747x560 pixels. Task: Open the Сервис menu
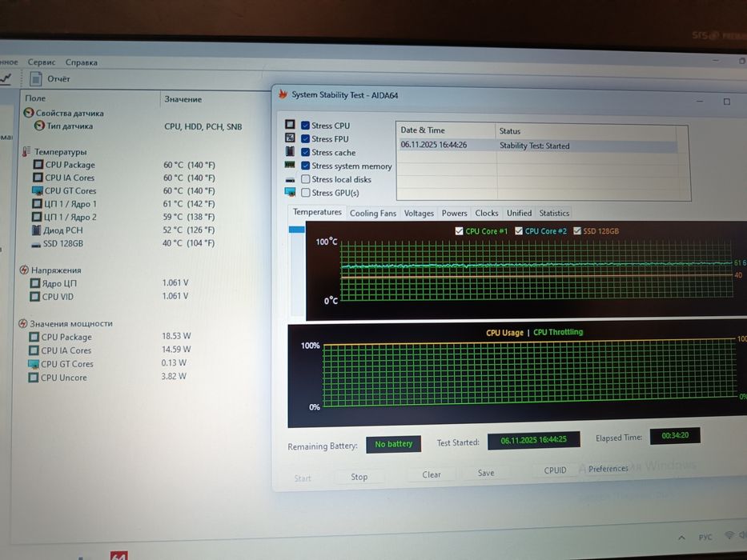tap(42, 62)
